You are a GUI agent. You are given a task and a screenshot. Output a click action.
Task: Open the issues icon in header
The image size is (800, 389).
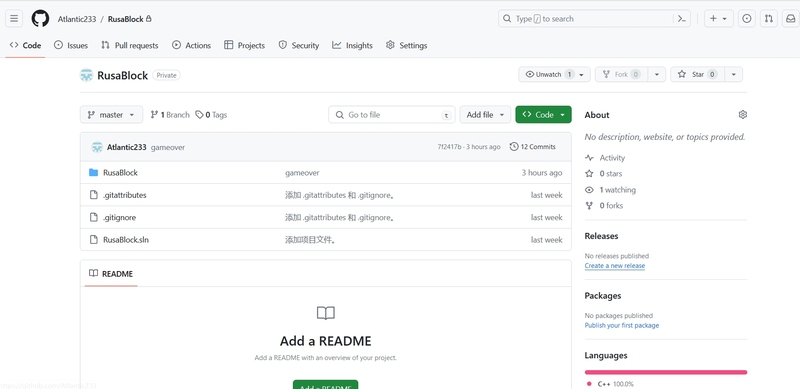click(x=746, y=19)
